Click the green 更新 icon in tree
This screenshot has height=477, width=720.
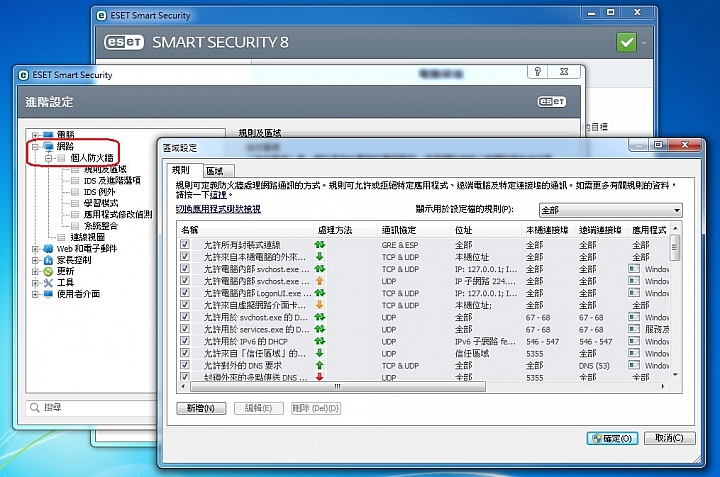[x=49, y=271]
